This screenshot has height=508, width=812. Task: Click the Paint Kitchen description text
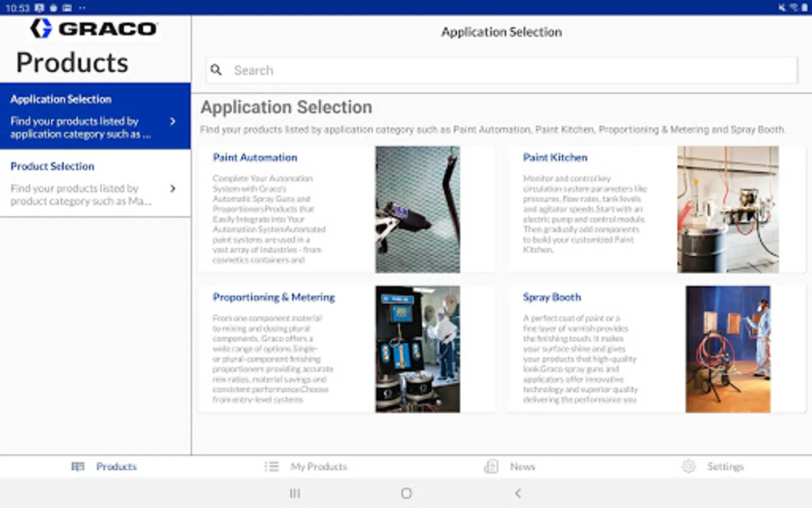tap(585, 214)
